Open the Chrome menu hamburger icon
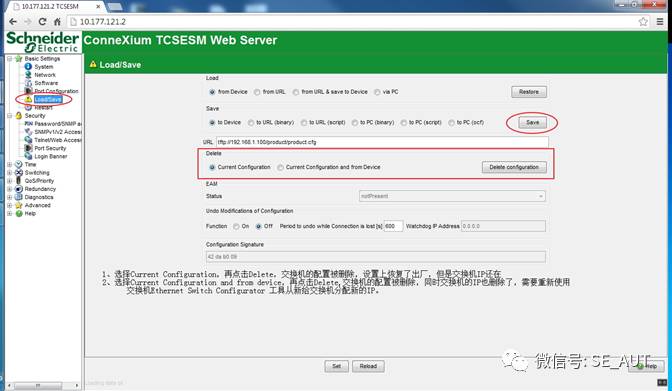The image size is (672, 391). (x=660, y=21)
